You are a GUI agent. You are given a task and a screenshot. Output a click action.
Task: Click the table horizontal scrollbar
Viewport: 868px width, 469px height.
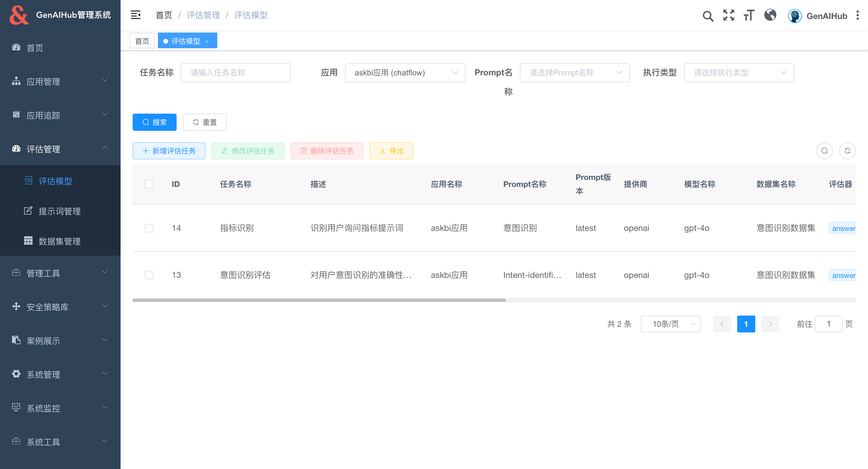tap(319, 300)
